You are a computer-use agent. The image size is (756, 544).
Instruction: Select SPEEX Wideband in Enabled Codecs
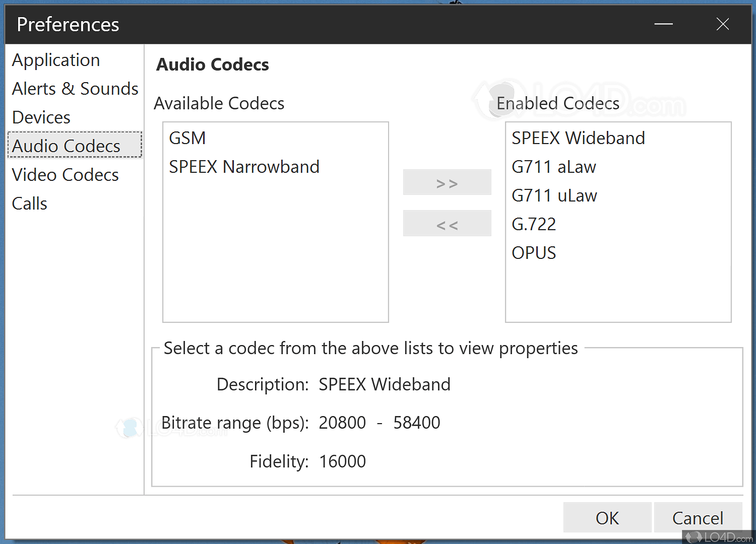(x=578, y=138)
